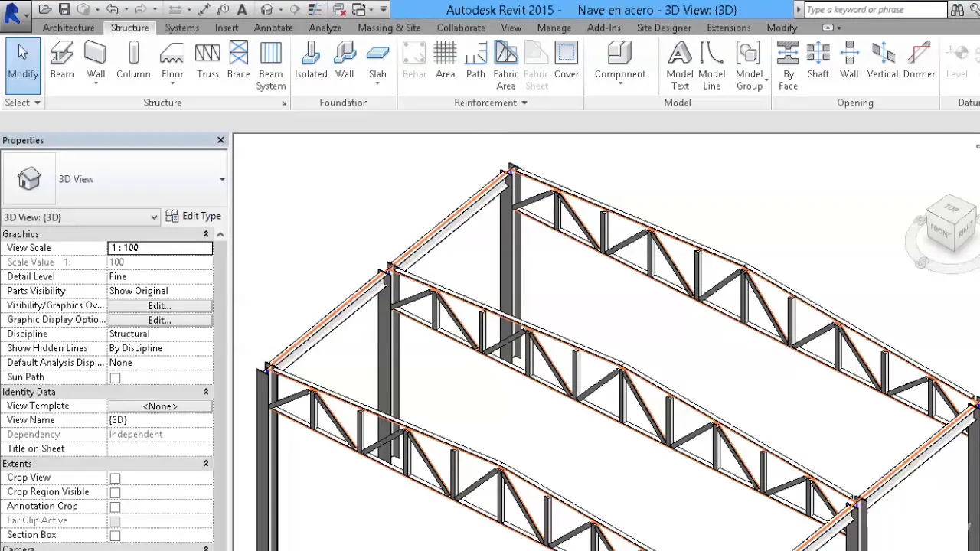Click the Open folder icon in quick access toolbar

tap(45, 10)
